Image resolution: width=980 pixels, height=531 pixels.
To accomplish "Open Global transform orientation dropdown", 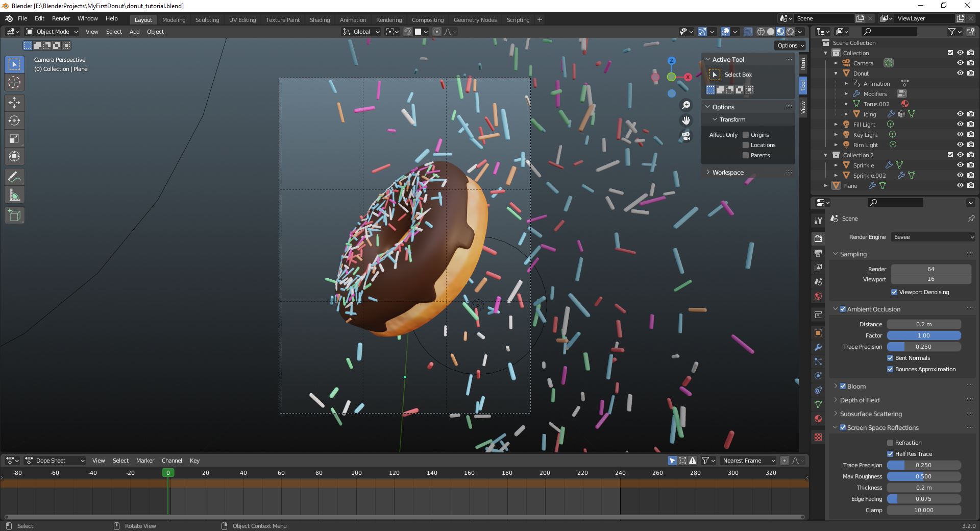I will (x=361, y=32).
